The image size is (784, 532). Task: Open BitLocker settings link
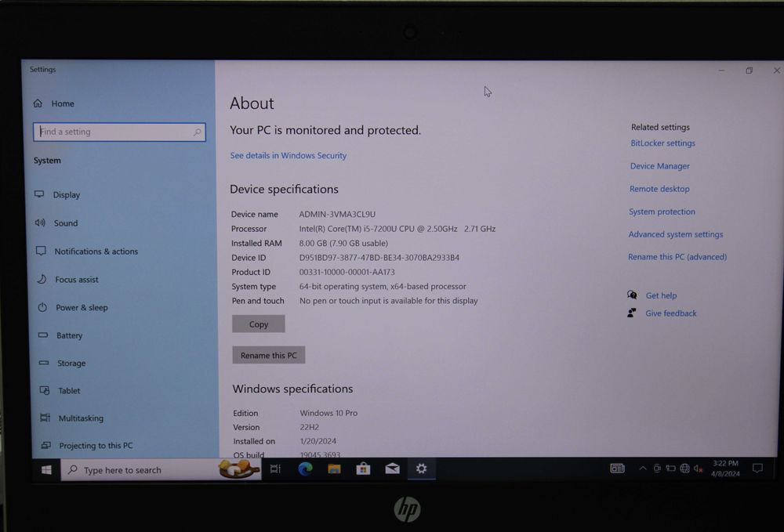pyautogui.click(x=662, y=143)
